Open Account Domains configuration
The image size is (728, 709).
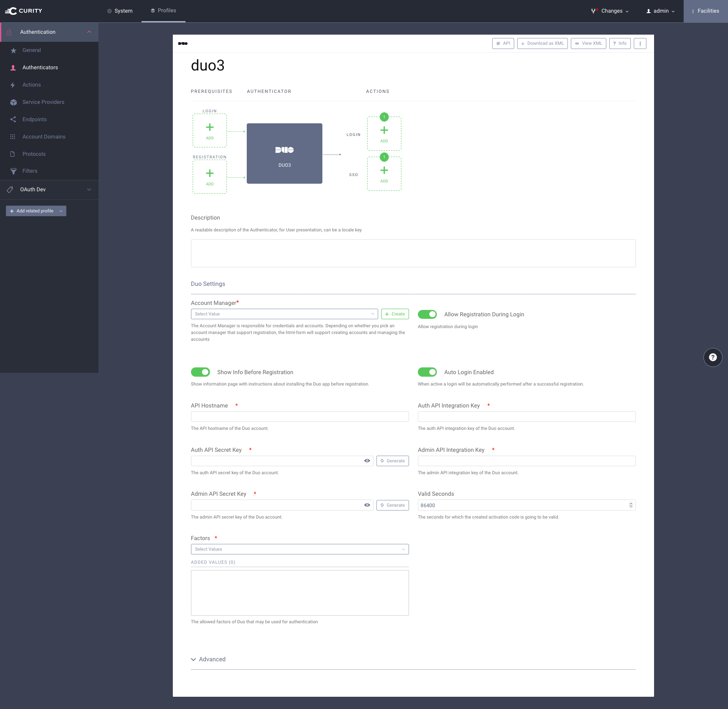coord(44,136)
